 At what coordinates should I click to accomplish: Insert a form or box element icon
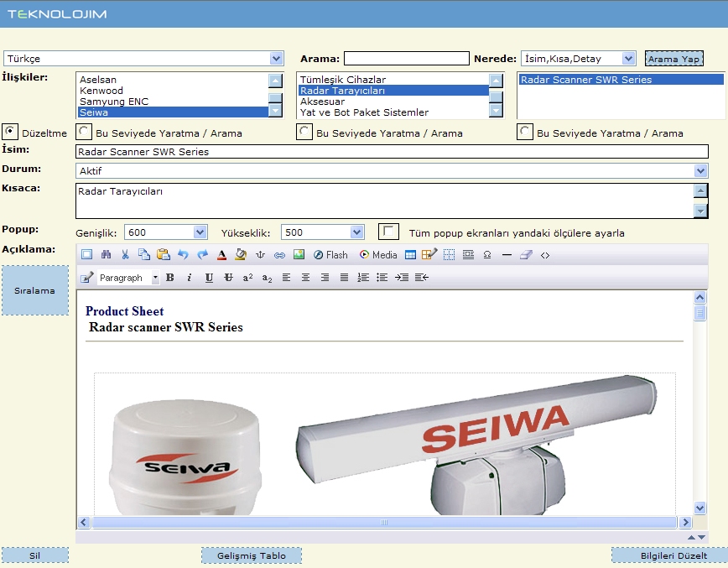tap(469, 254)
